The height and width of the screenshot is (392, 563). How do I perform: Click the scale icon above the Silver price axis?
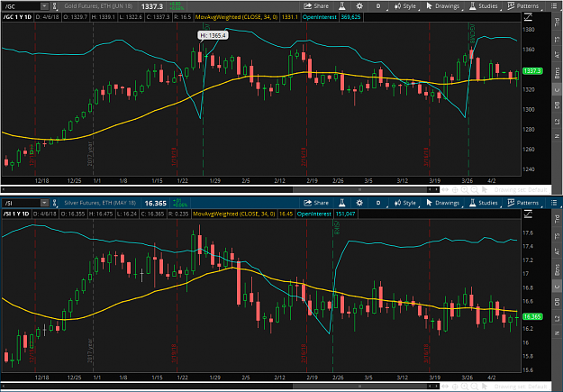pyautogui.click(x=528, y=214)
